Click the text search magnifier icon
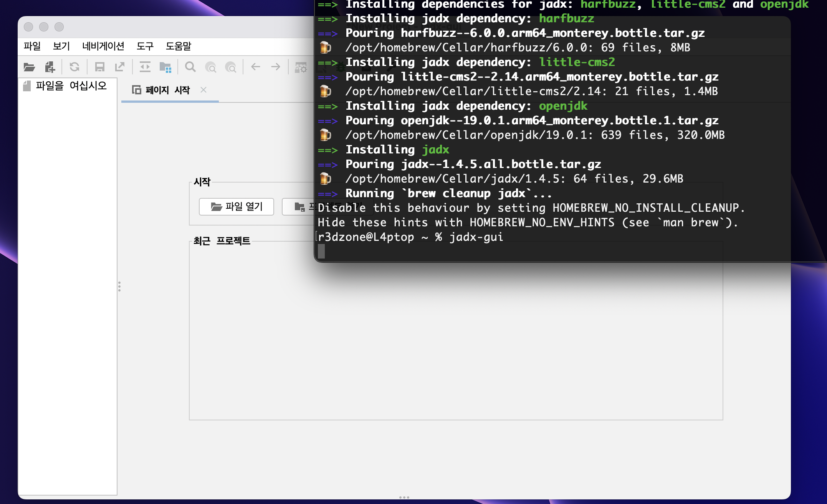 point(190,67)
